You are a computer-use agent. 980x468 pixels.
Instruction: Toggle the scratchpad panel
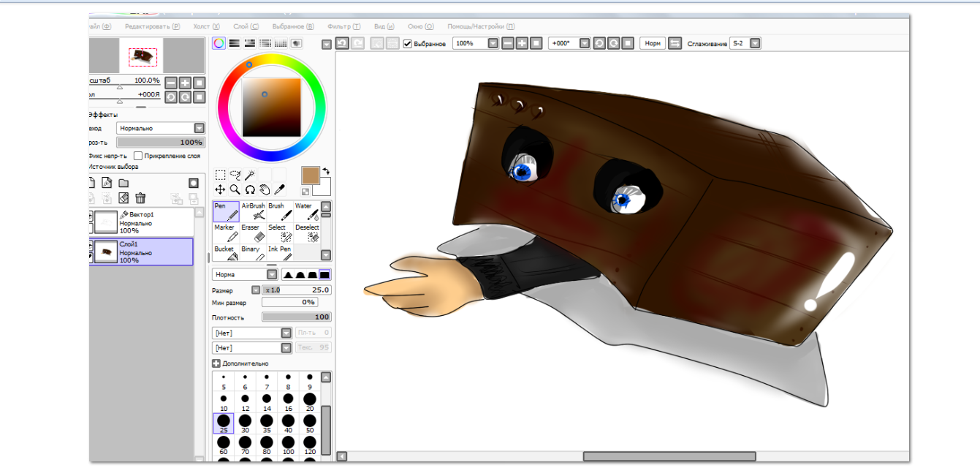point(296,43)
